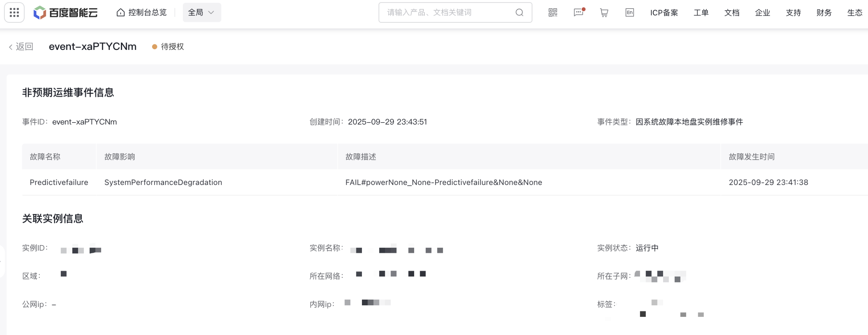Image resolution: width=868 pixels, height=335 pixels.
Task: Open the messages notification icon
Action: (578, 13)
